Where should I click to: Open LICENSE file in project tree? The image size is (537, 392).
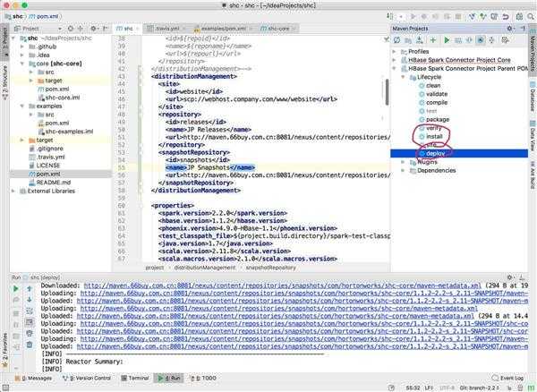[45, 166]
